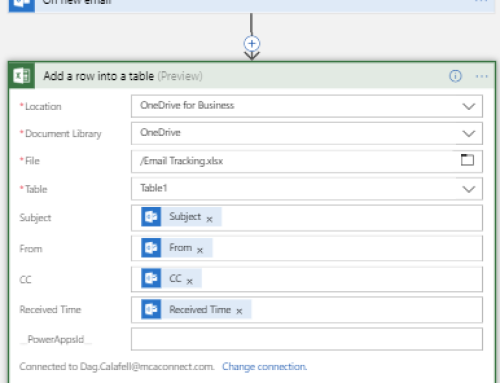
Task: Click inside the From input field
Action: (307, 248)
